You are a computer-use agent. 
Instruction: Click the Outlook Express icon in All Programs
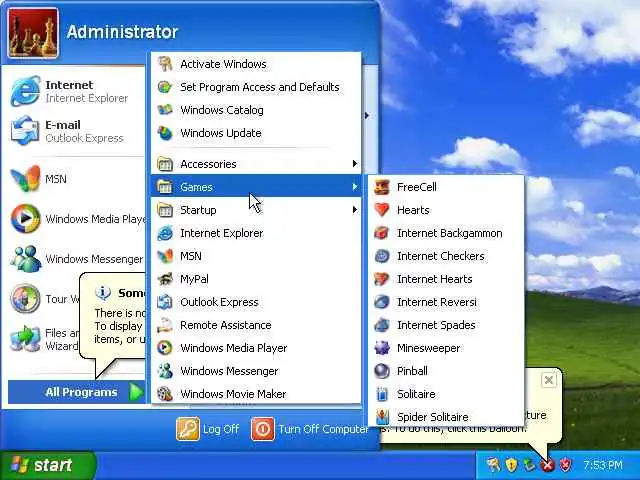click(x=165, y=302)
